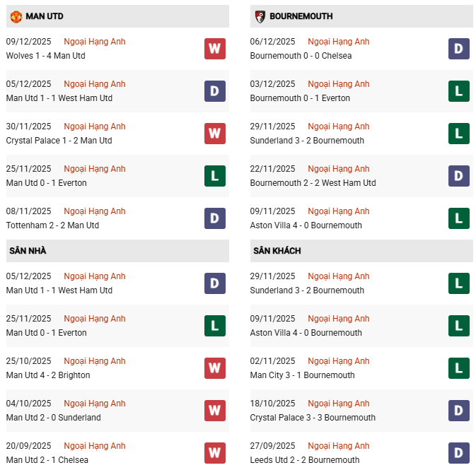This screenshot has width=476, height=470.
Task: Click the Bournemouth club crest icon
Action: 260,16
